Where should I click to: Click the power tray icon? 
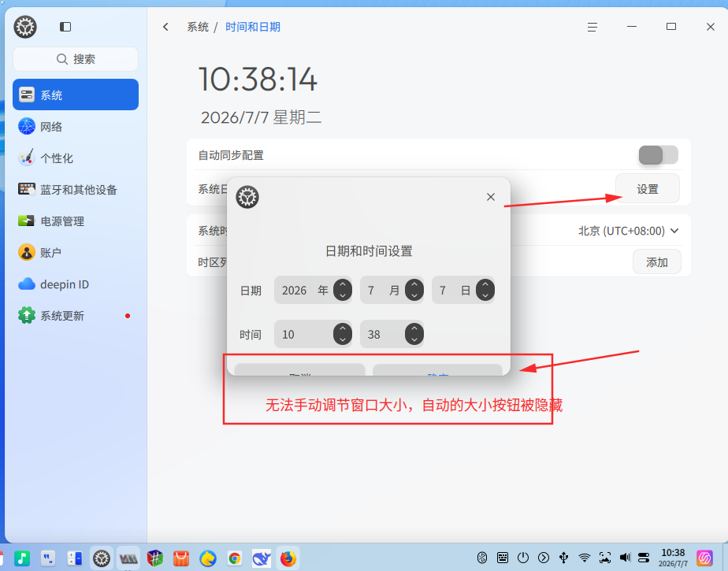pyautogui.click(x=523, y=558)
